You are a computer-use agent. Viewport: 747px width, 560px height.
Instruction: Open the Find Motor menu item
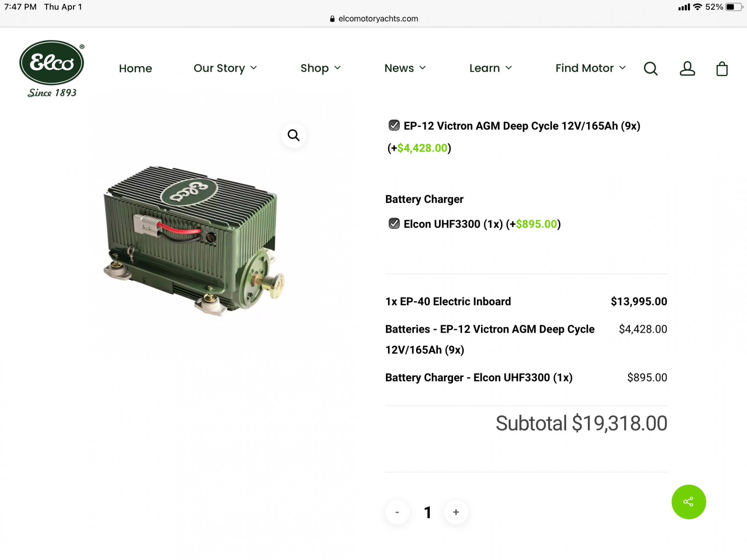(584, 68)
